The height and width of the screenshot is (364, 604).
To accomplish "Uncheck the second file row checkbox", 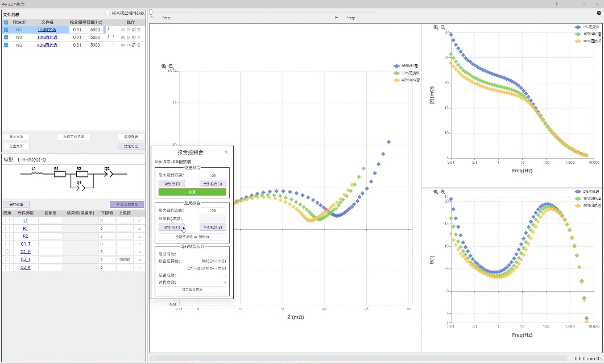I will point(6,38).
